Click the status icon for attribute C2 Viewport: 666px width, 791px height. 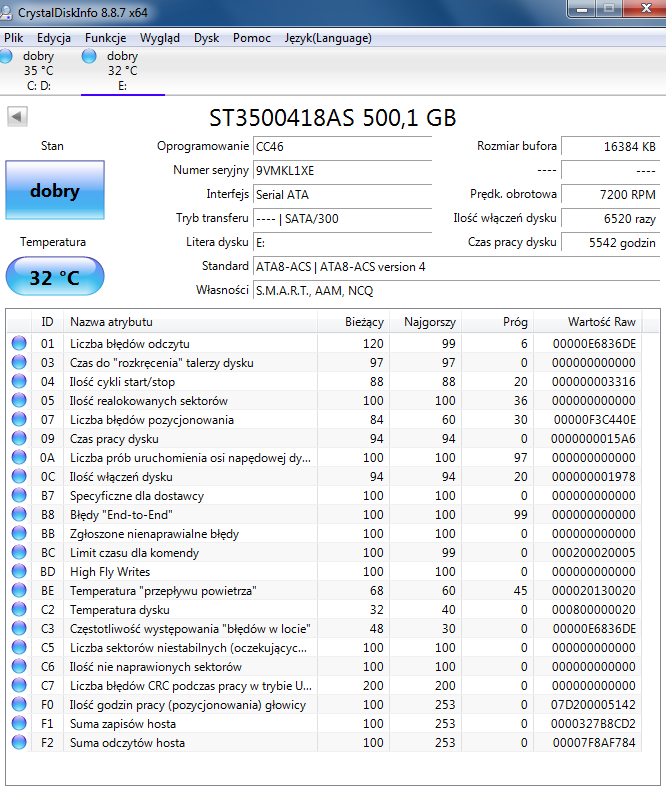[19, 609]
